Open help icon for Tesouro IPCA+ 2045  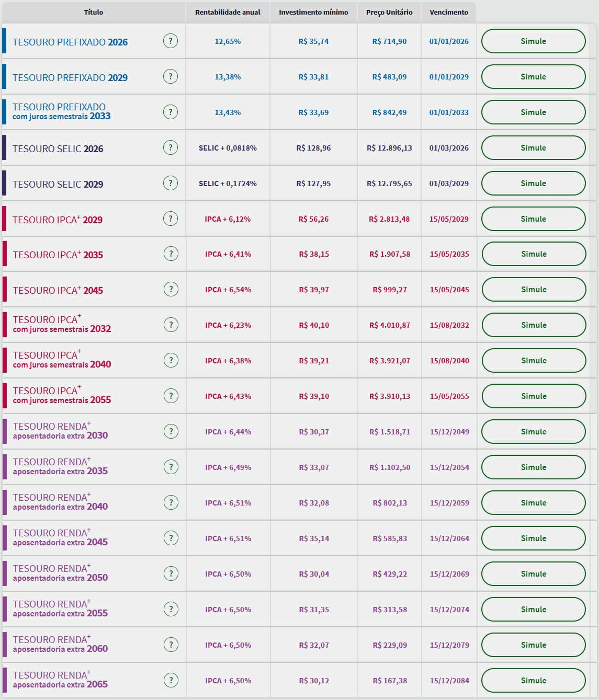coord(171,289)
